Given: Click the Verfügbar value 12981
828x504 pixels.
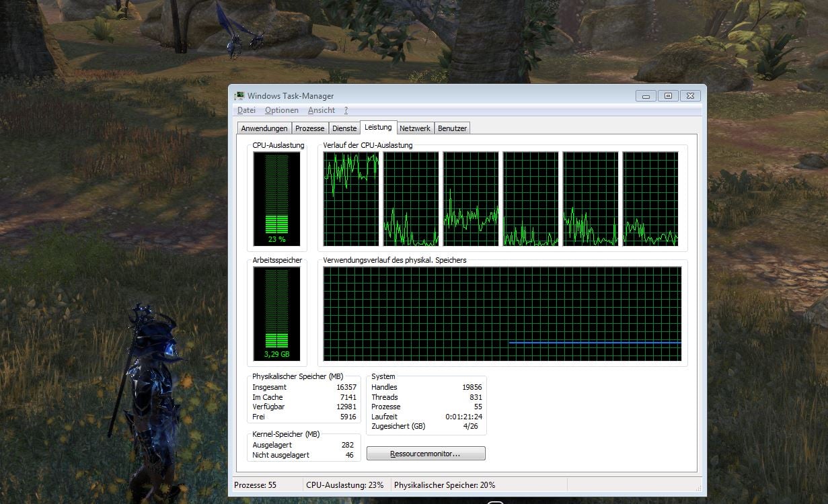Looking at the screenshot, I should (346, 407).
